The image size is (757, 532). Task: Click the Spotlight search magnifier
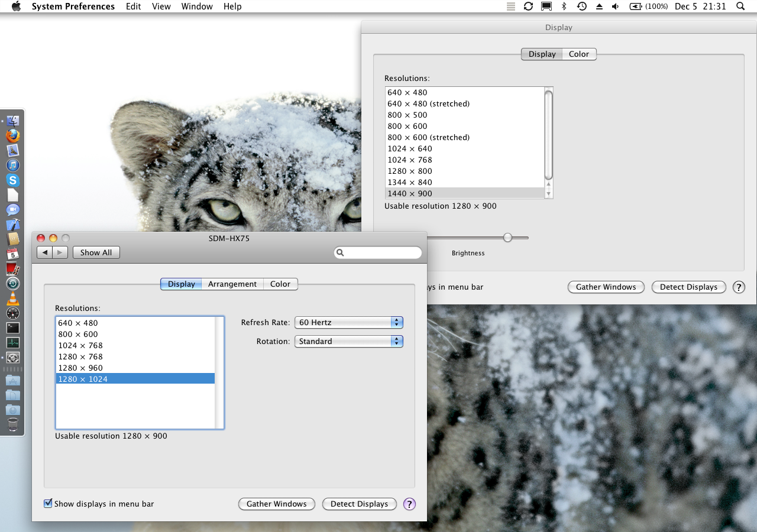[740, 7]
